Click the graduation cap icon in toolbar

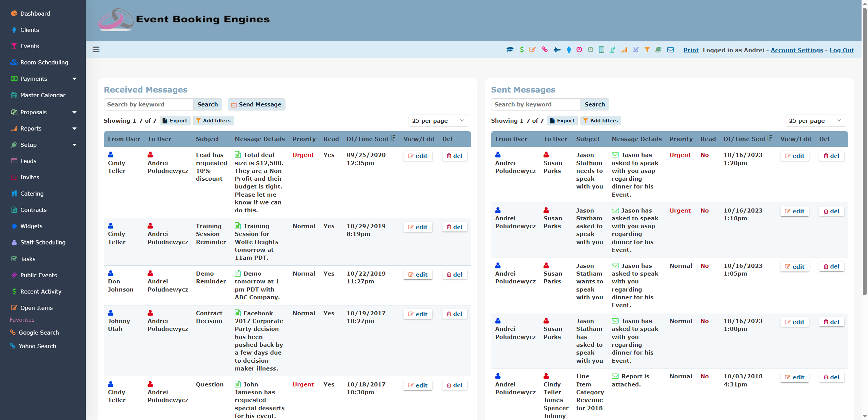[510, 50]
